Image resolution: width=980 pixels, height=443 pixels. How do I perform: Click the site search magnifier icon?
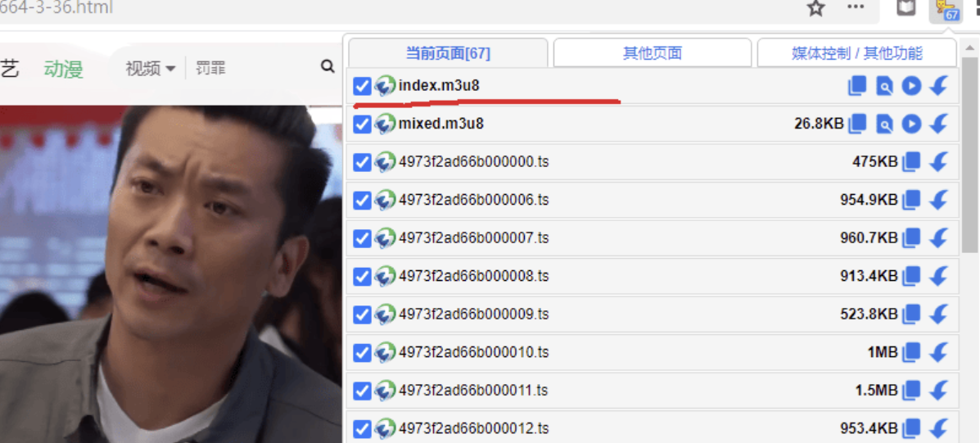327,67
